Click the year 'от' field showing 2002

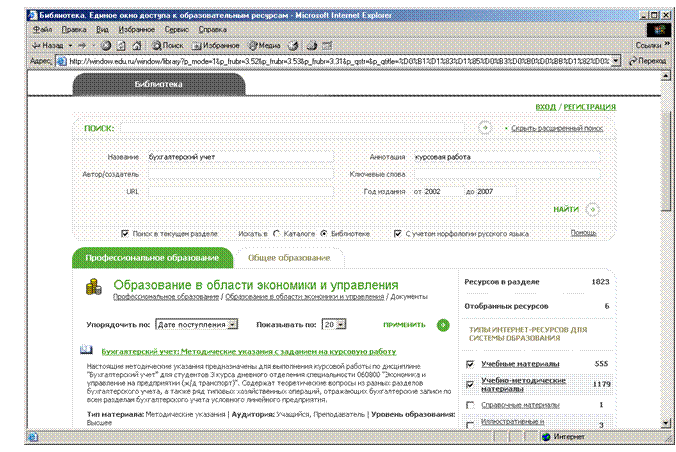point(443,191)
